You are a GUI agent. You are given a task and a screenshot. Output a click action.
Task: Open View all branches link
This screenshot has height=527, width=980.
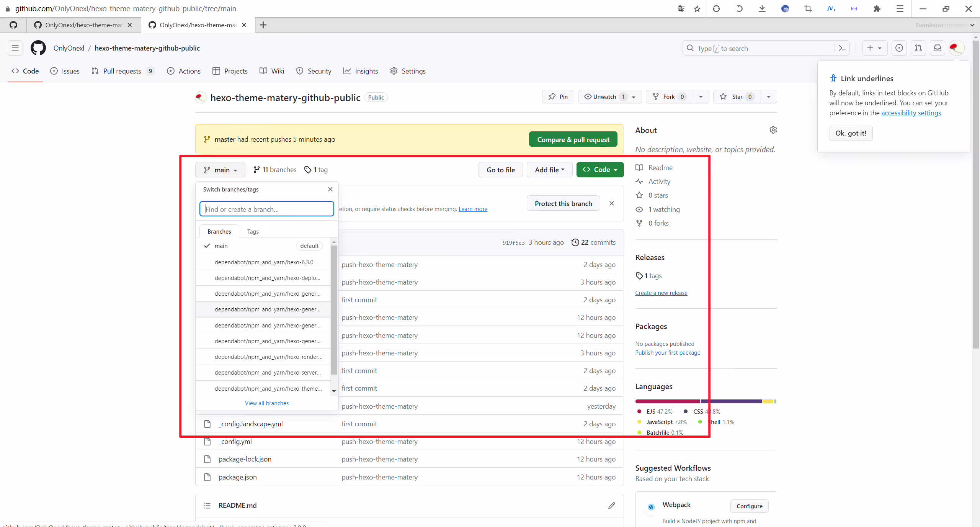pyautogui.click(x=267, y=403)
